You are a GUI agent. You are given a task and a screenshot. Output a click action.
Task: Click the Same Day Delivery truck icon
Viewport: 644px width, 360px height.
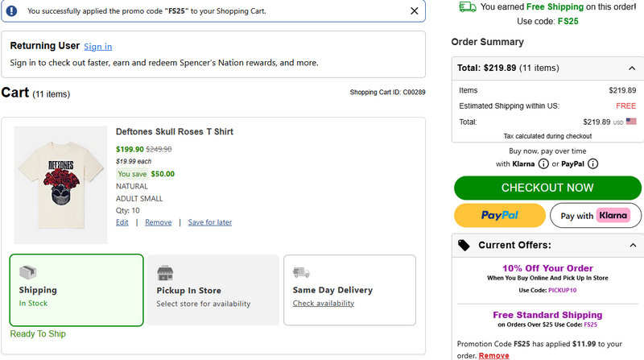click(x=302, y=272)
